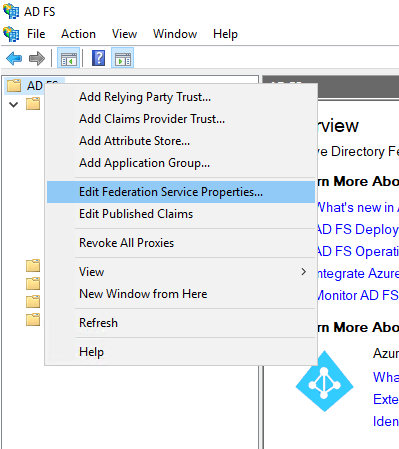
Task: Choose Add Claims Provider Trust...
Action: coord(181,119)
